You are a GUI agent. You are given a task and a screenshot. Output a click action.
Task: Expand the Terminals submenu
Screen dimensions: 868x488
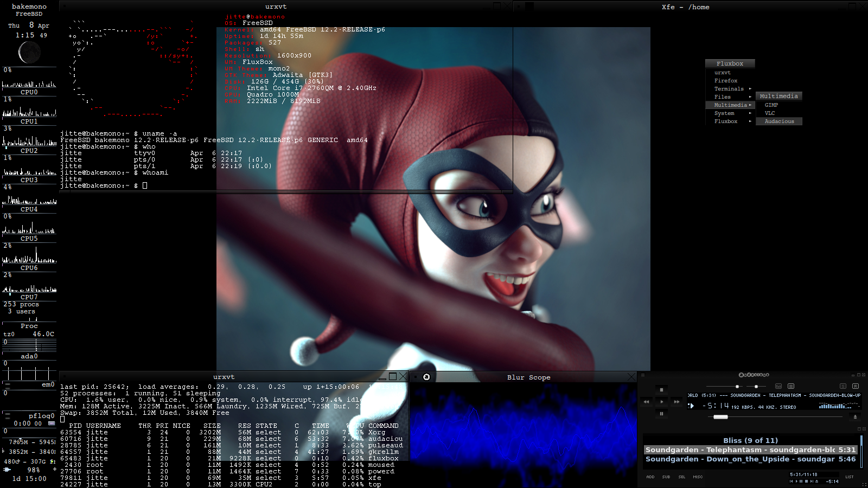pyautogui.click(x=730, y=89)
